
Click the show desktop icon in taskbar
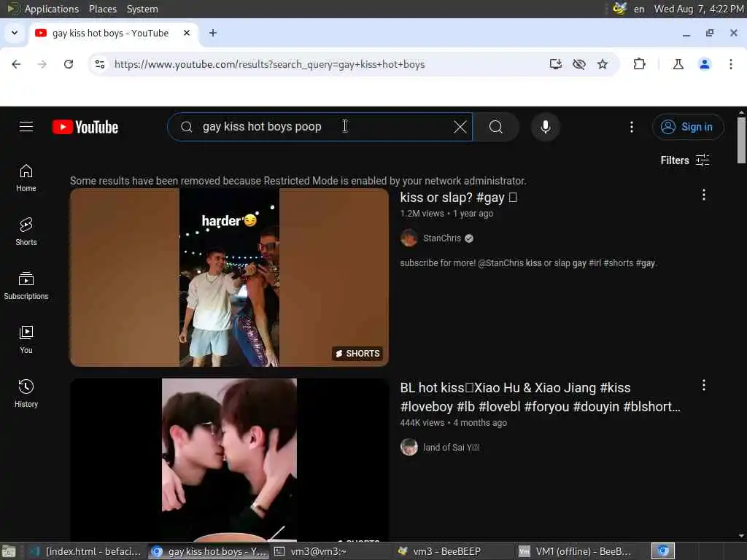pos(9,551)
